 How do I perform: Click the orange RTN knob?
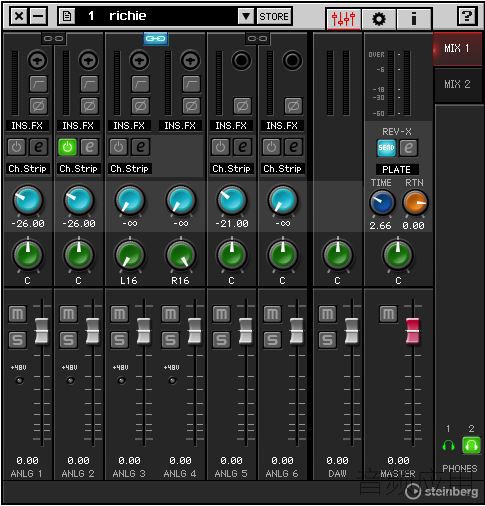point(415,203)
